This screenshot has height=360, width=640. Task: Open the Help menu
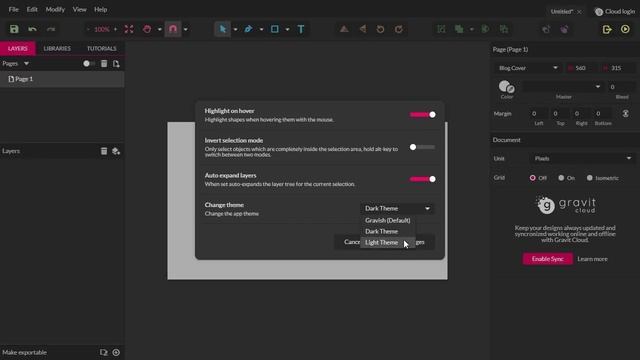(x=100, y=9)
